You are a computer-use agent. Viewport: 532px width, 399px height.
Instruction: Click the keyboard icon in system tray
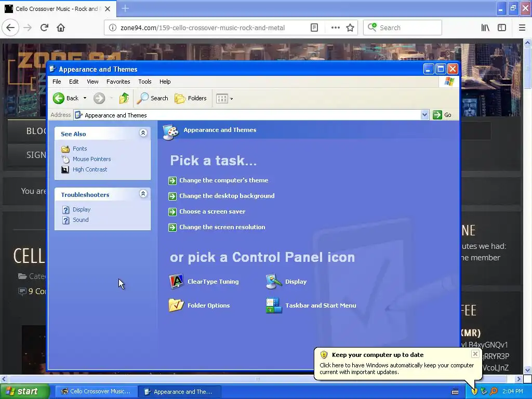coord(455,392)
